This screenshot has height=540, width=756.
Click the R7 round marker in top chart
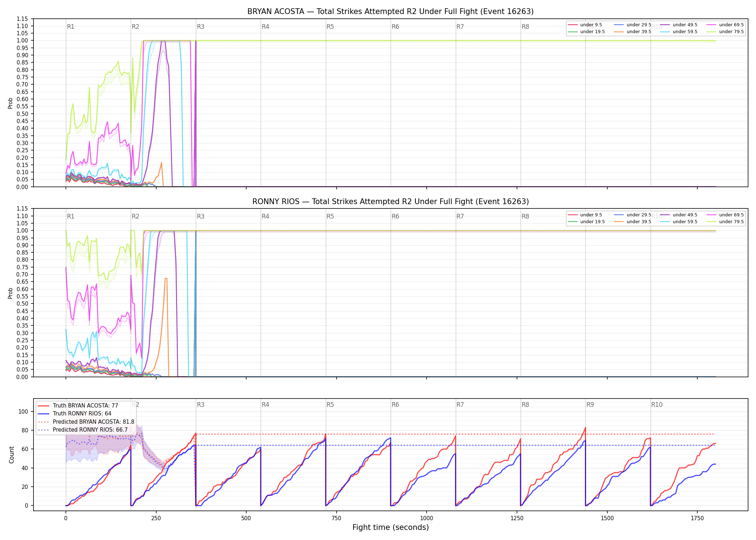460,27
